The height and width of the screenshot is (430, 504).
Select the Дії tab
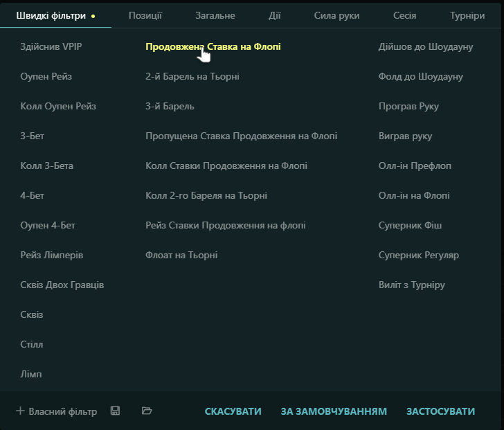[x=274, y=15]
